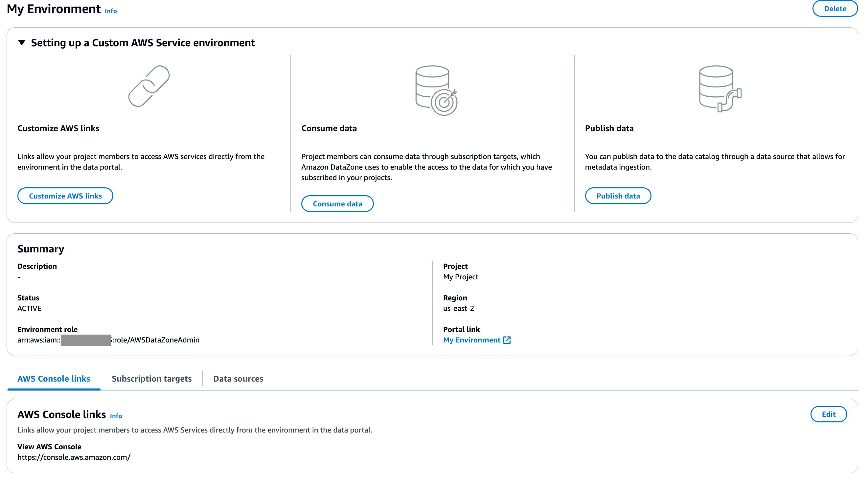Edit the AWS Console links
Viewport: 868px width, 493px height.
(828, 414)
